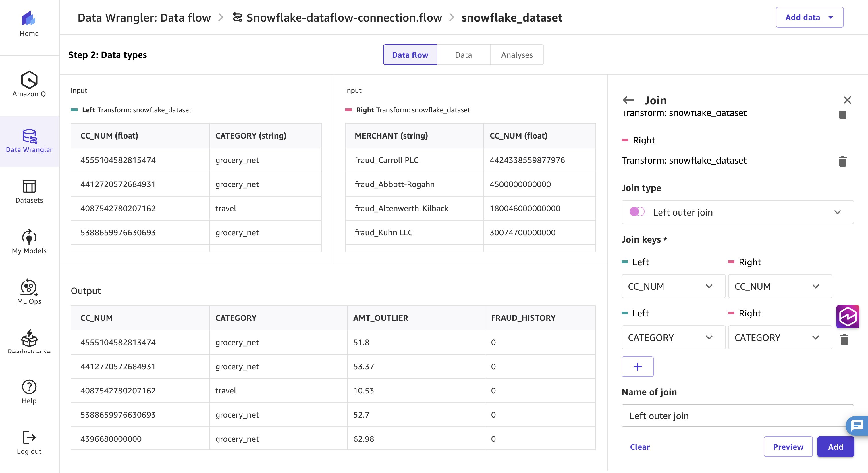The height and width of the screenshot is (473, 868).
Task: Select value 180046000000000 in right table
Action: 539,208
